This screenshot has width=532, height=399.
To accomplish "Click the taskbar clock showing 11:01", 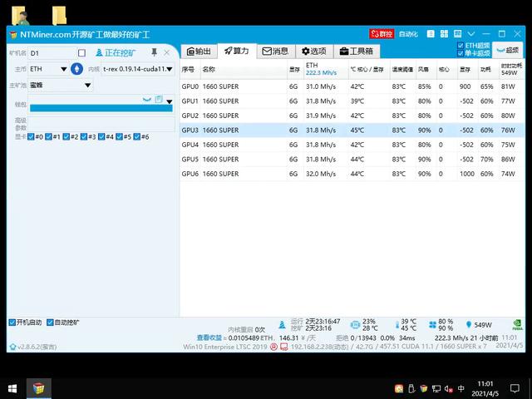I will 485,388.
